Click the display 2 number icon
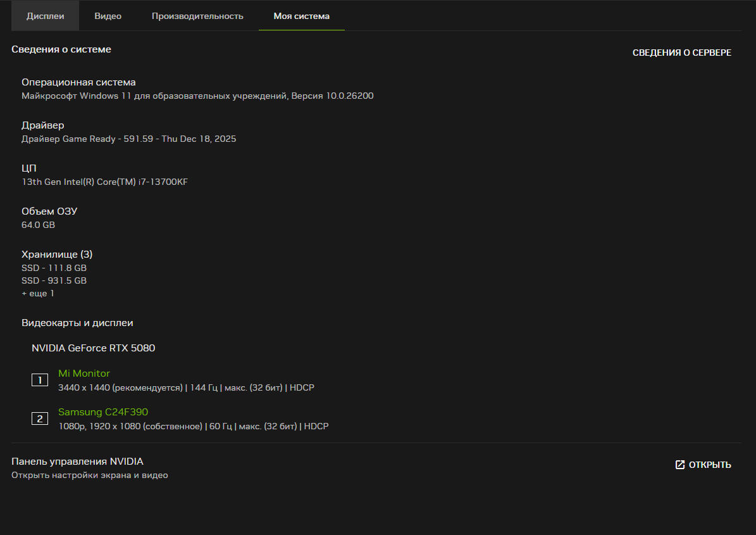756x535 pixels. coord(40,419)
